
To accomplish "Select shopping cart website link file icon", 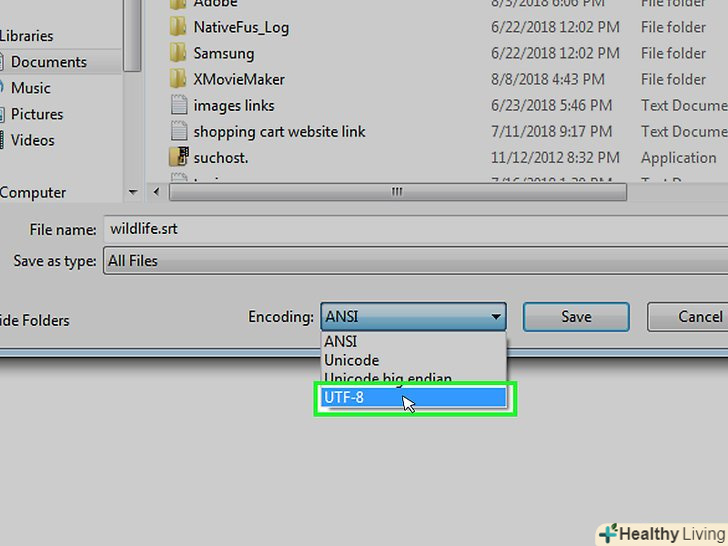I will coord(179,131).
